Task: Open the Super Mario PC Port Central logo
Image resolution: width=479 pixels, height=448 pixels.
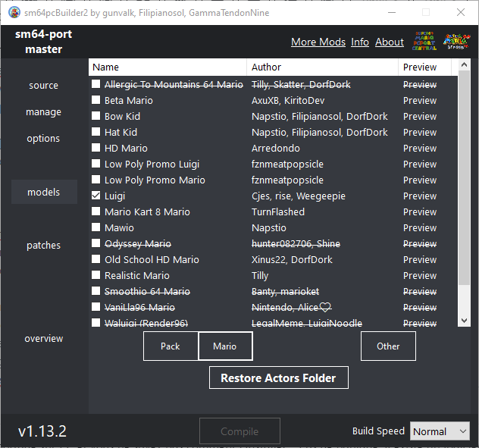Action: (425, 42)
